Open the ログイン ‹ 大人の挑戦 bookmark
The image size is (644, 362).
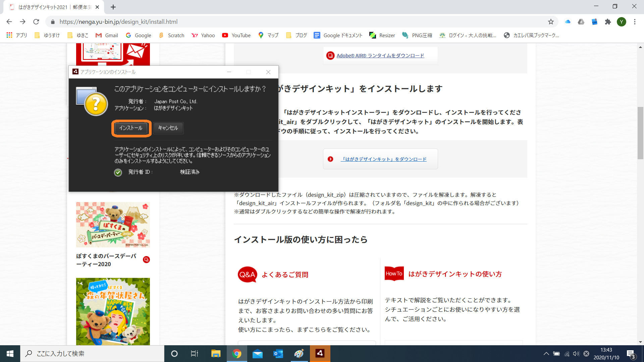point(468,35)
